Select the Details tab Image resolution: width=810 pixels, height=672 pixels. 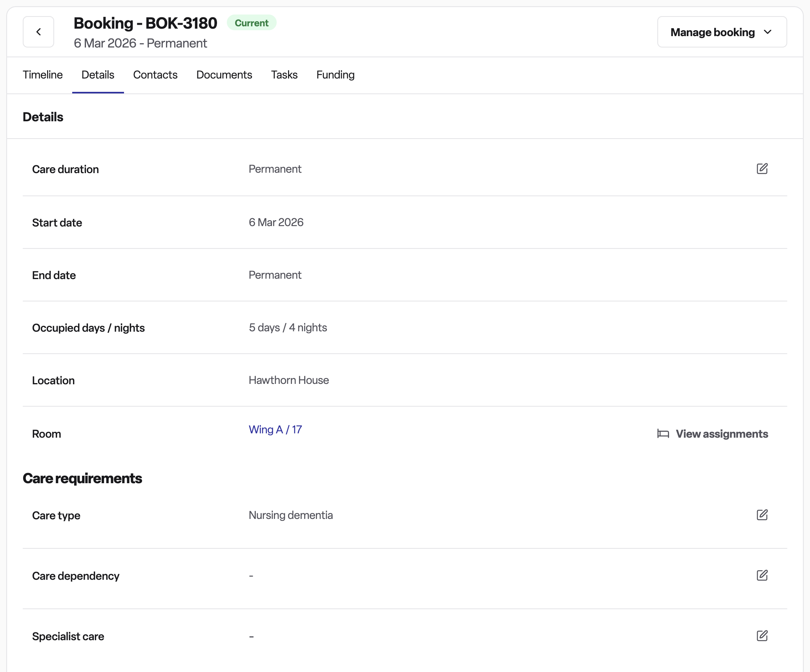click(x=98, y=75)
